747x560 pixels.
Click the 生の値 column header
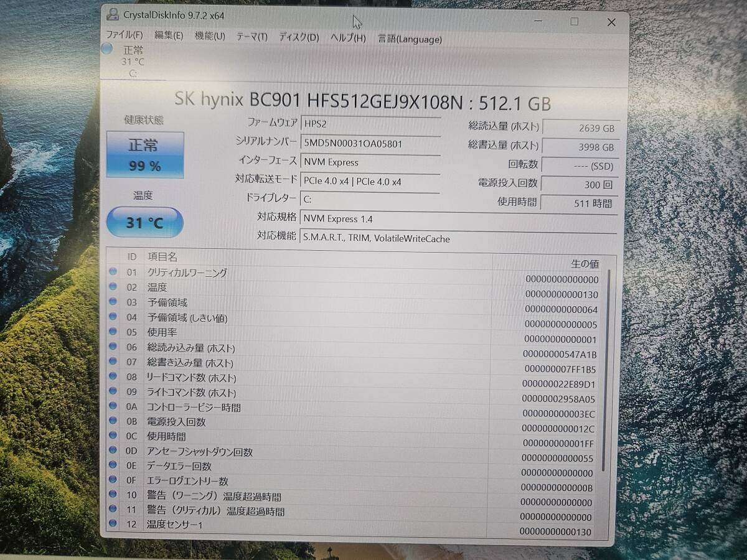tap(585, 264)
